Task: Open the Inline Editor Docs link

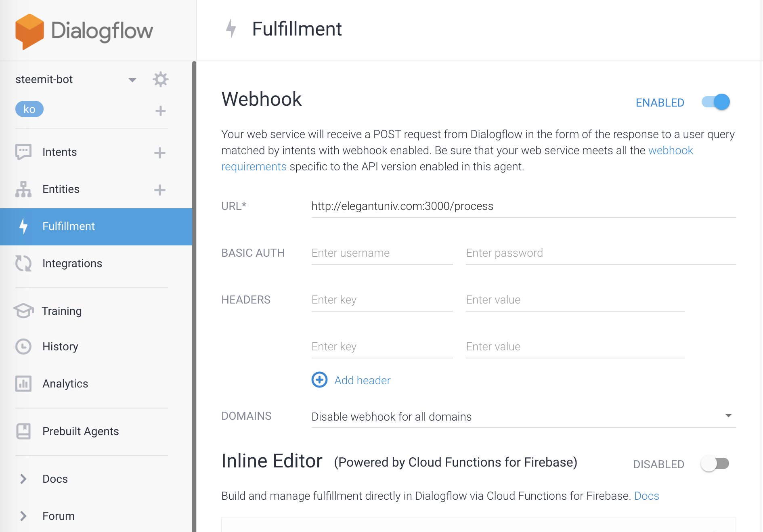Action: point(646,496)
